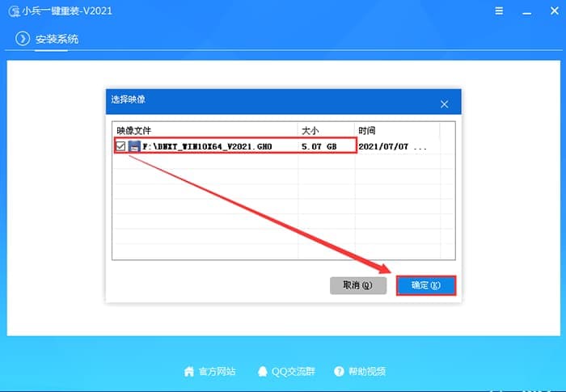Open the 官方网站 link
Screen dimensions: 566x392
click(217, 371)
